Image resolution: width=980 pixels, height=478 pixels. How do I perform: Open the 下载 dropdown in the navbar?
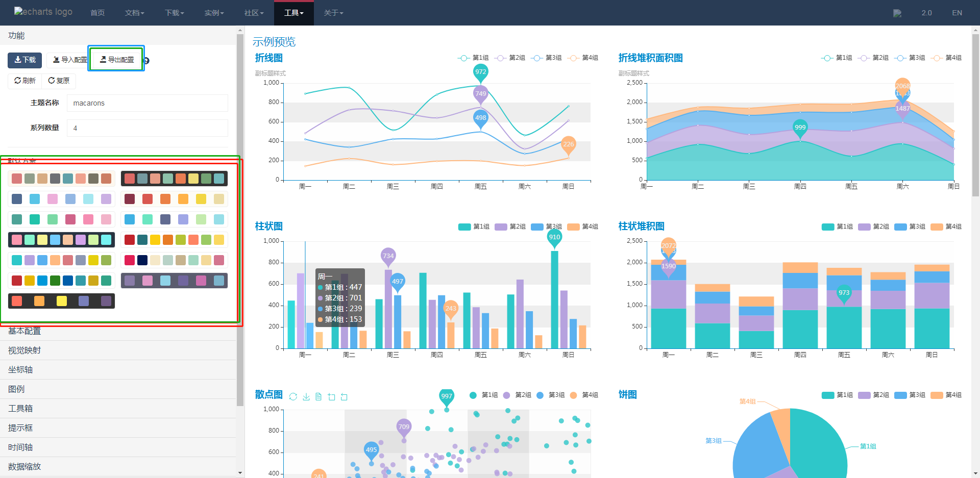click(175, 13)
